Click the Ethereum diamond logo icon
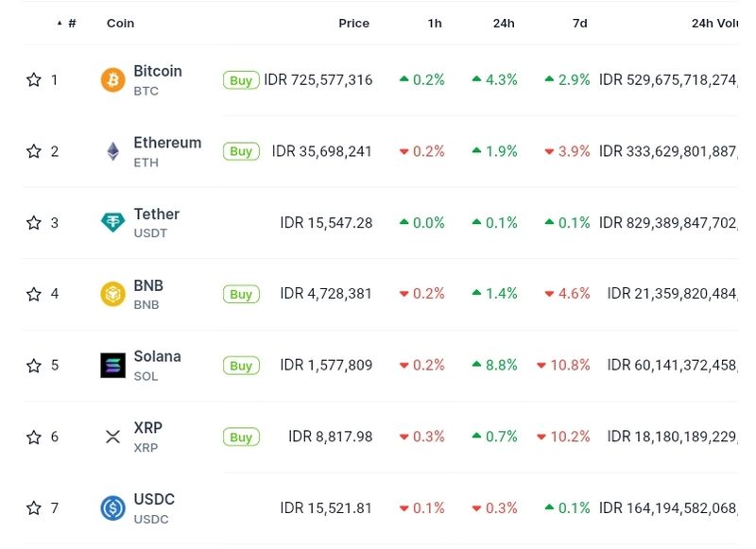 (x=112, y=151)
